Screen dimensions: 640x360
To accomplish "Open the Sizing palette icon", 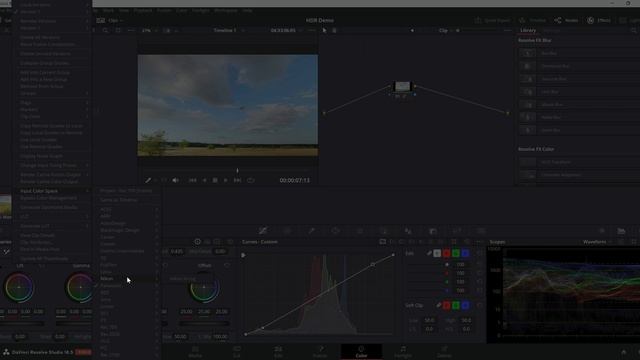I will pyautogui.click(x=457, y=231).
